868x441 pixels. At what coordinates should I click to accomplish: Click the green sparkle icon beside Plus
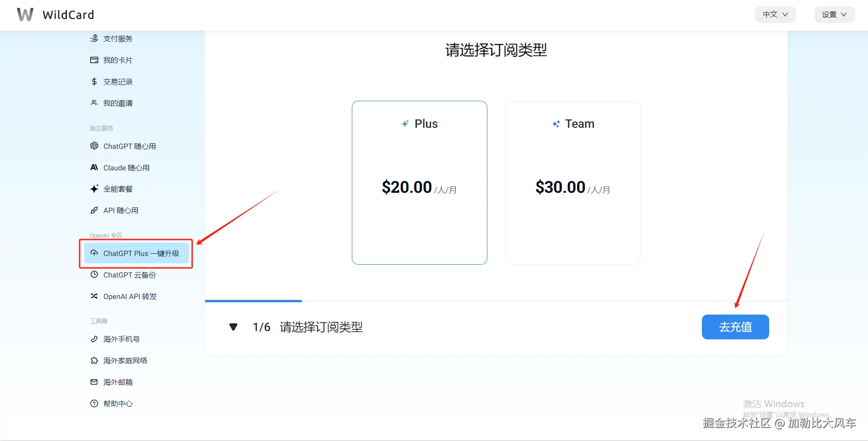point(405,124)
